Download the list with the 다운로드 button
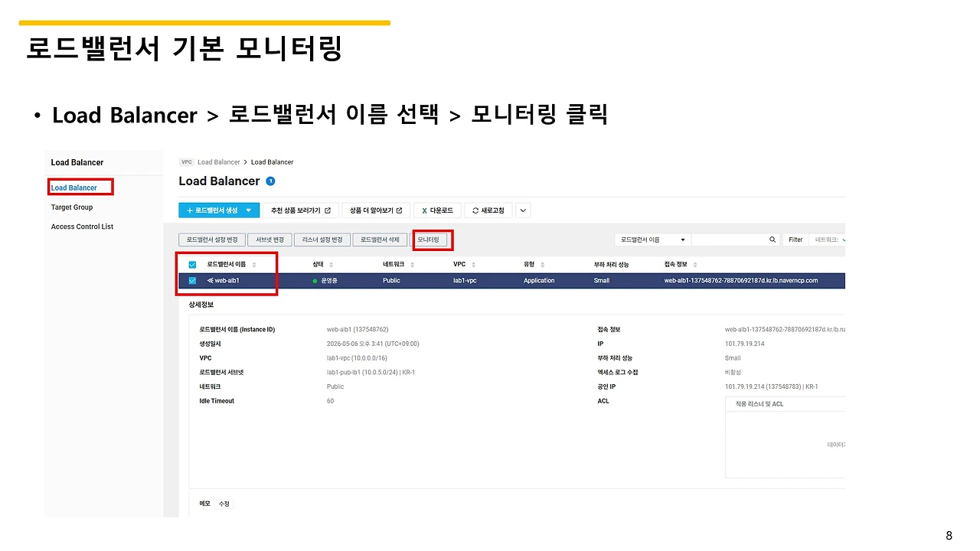 click(437, 210)
